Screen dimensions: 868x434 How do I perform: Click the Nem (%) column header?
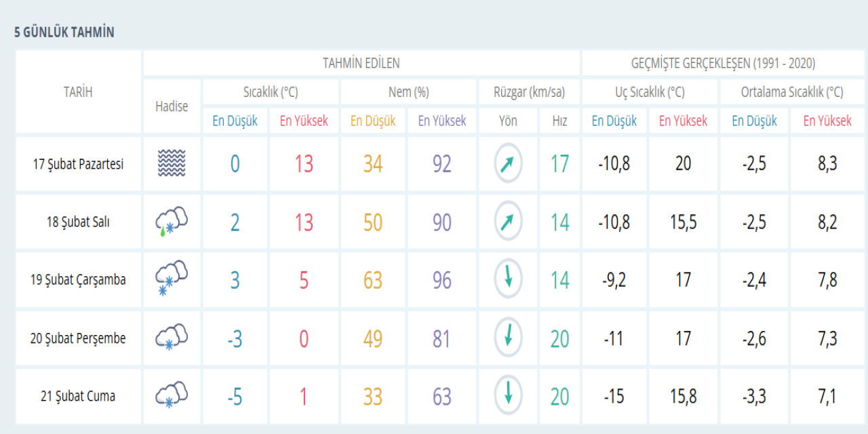408,92
